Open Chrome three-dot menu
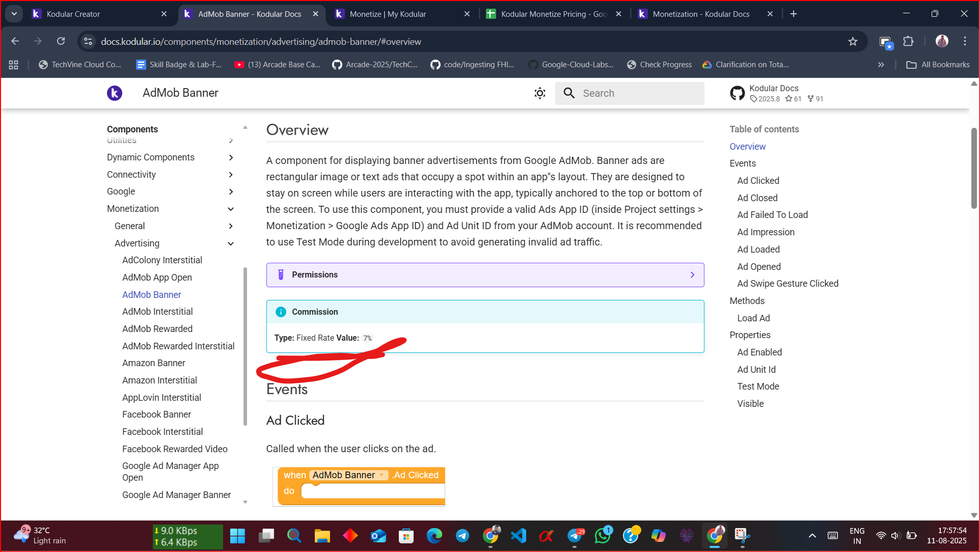 tap(965, 41)
